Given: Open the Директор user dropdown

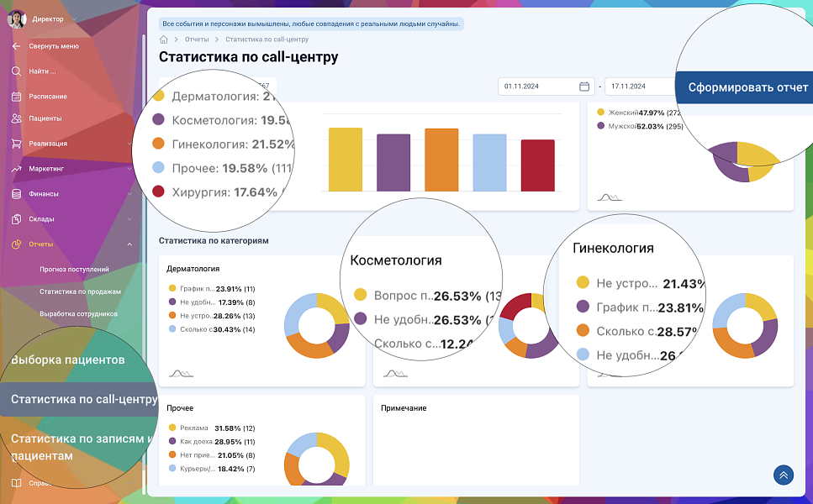Looking at the screenshot, I should pyautogui.click(x=74, y=18).
